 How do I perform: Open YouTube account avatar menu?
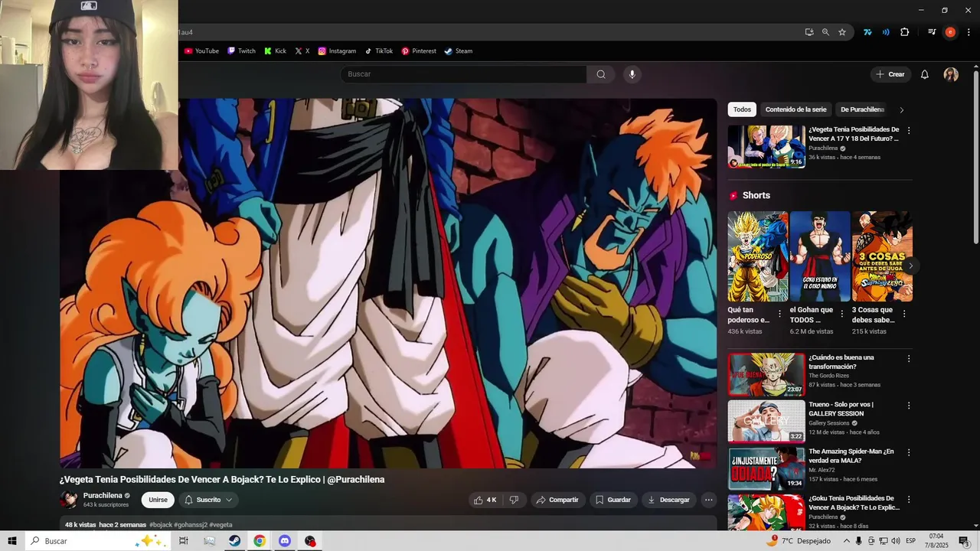click(951, 74)
